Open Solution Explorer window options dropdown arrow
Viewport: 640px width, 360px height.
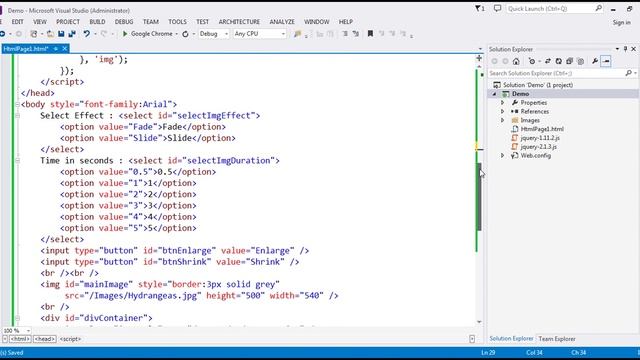click(617, 49)
